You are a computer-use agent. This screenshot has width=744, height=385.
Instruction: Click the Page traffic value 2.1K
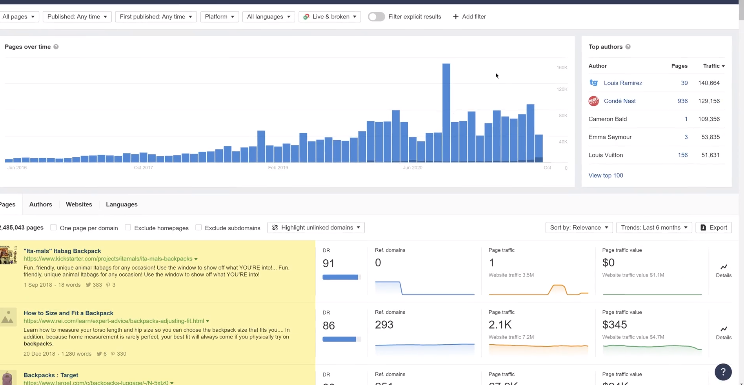click(x=500, y=325)
